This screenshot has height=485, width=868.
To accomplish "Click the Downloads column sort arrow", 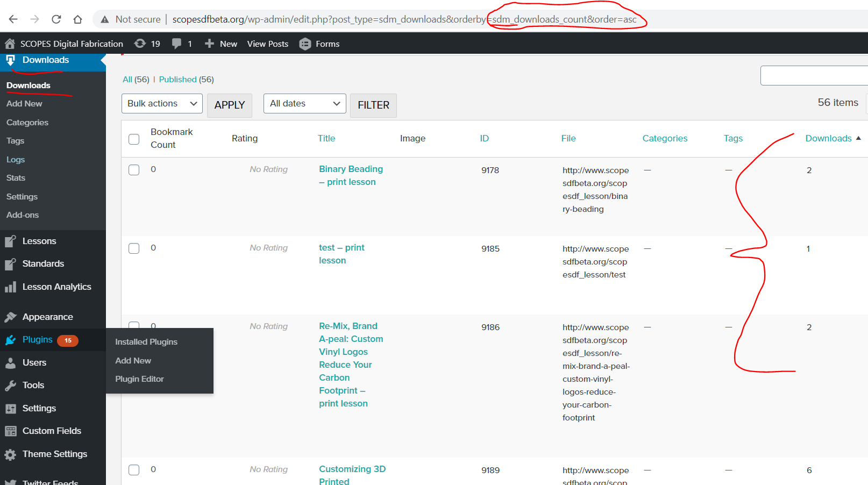I will point(858,138).
